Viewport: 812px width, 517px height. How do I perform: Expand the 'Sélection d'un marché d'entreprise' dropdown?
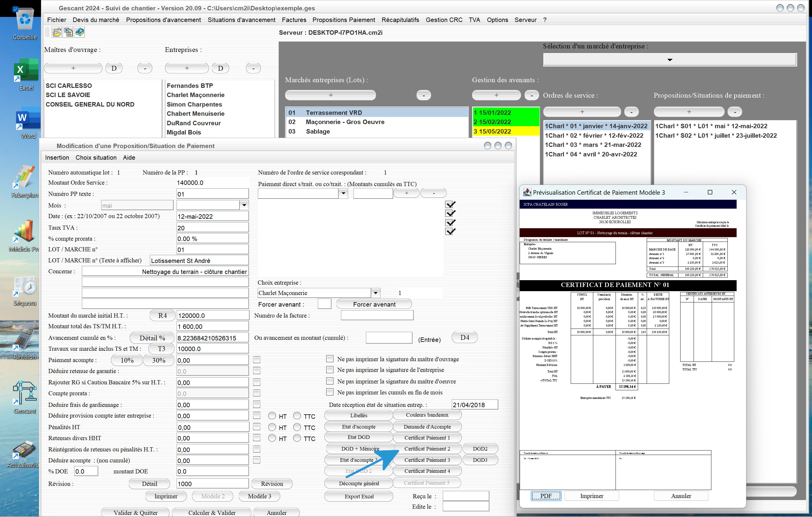(670, 60)
